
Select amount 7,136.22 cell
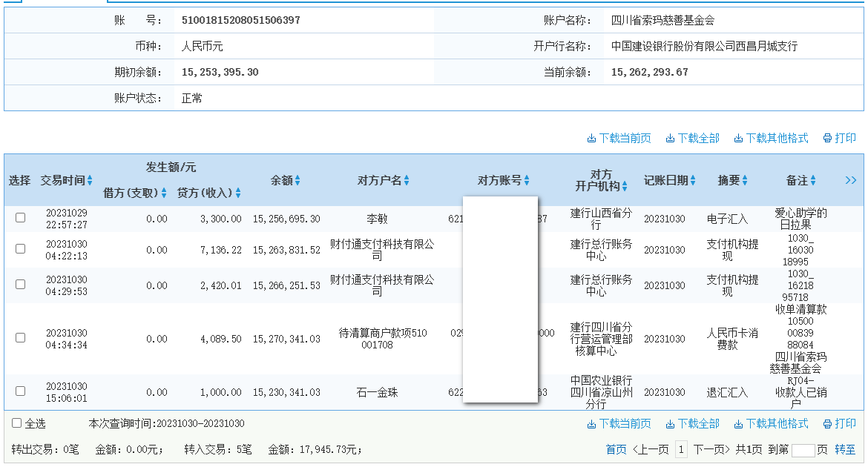[221, 250]
